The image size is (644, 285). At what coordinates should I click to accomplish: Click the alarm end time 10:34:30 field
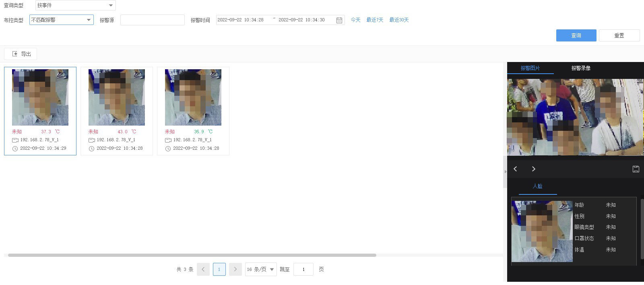pyautogui.click(x=302, y=20)
